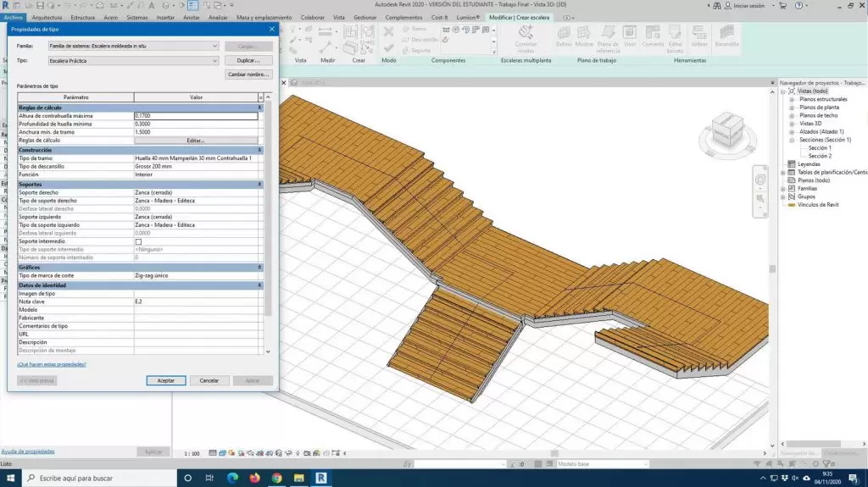This screenshot has width=868, height=487.
Task: Open Firefox from the taskbar
Action: pos(254,479)
